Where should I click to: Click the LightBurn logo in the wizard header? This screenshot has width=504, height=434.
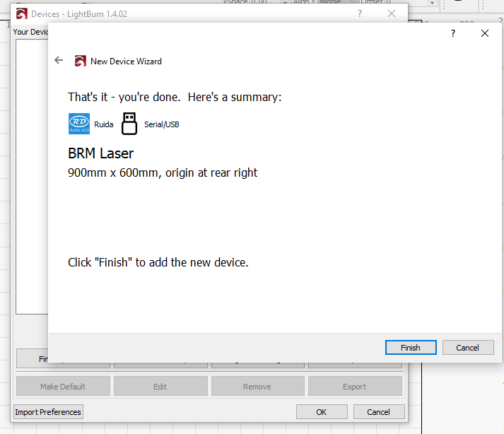[x=81, y=61]
